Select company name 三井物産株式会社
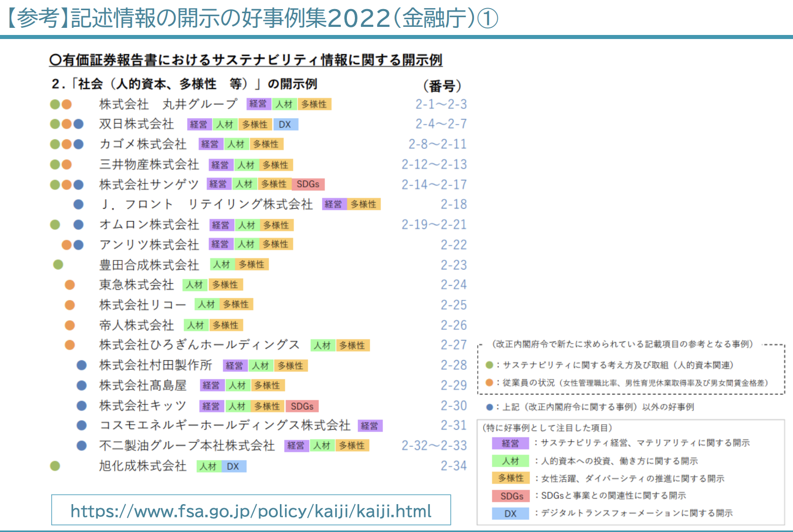 [x=149, y=164]
